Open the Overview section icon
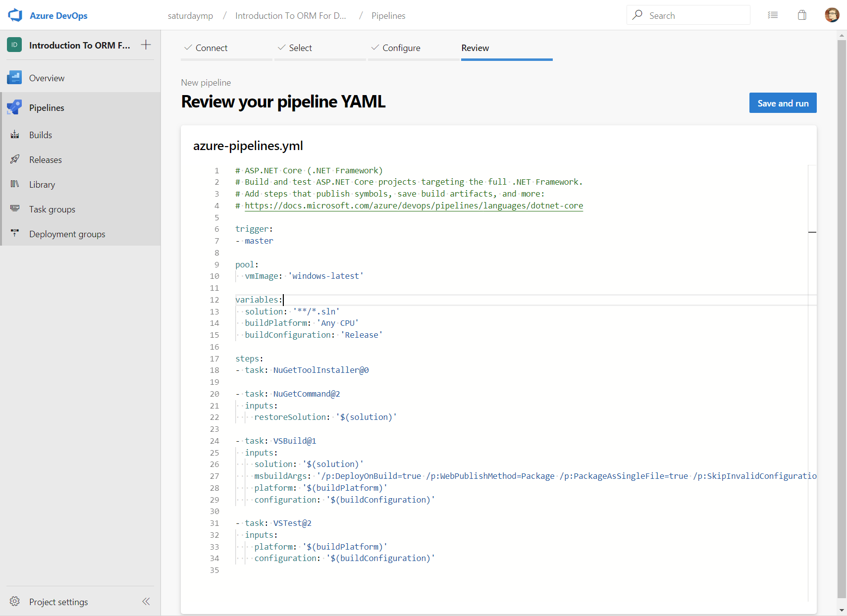Viewport: 847px width, 616px height. (14, 78)
